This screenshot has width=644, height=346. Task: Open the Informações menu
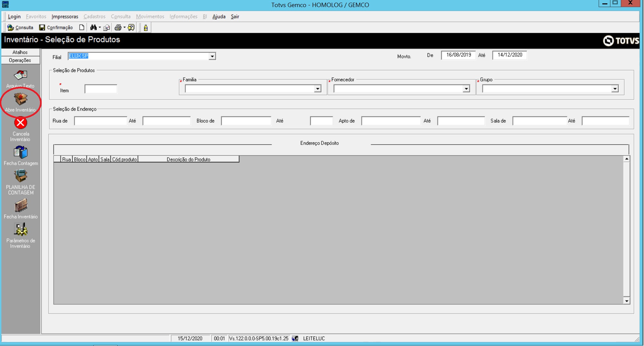tap(183, 16)
